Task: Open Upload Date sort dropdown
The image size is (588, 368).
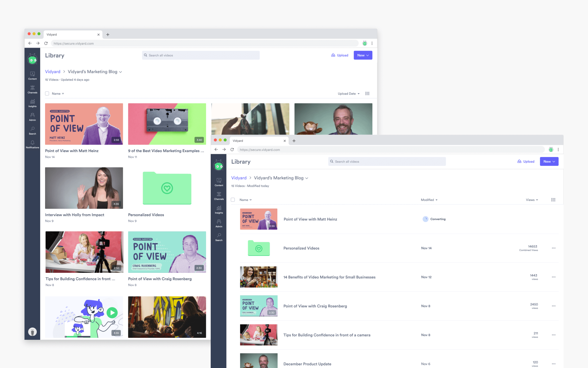Action: [x=349, y=94]
